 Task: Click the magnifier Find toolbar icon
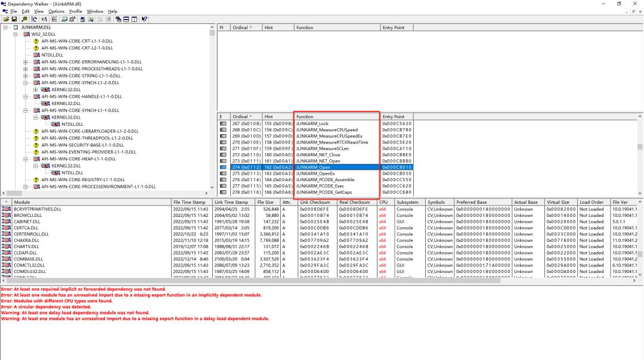point(24,19)
